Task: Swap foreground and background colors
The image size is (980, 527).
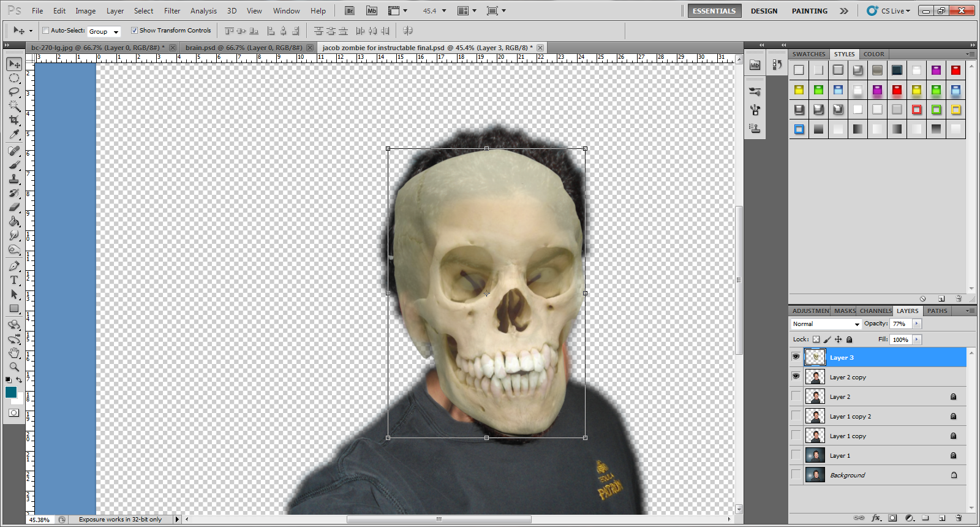Action: pos(19,380)
